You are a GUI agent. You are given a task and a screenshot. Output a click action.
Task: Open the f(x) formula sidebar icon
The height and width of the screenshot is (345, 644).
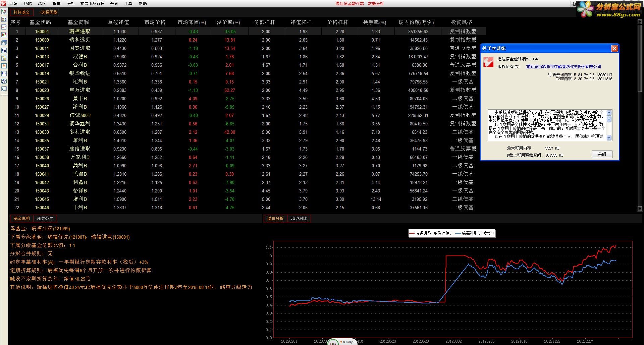click(4, 81)
